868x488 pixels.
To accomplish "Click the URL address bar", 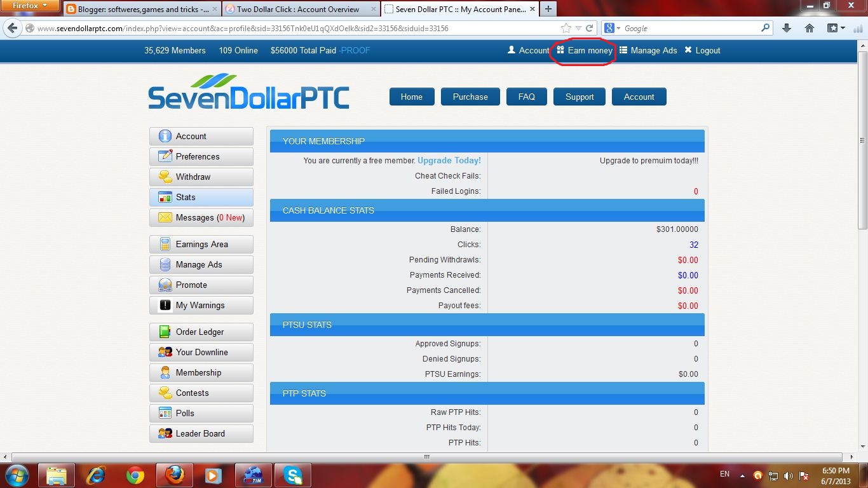I will pyautogui.click(x=292, y=28).
